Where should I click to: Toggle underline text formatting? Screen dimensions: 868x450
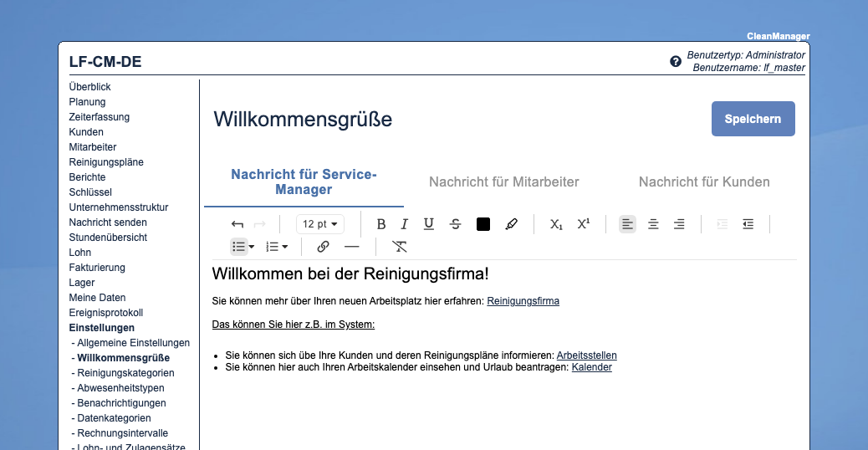click(x=429, y=224)
